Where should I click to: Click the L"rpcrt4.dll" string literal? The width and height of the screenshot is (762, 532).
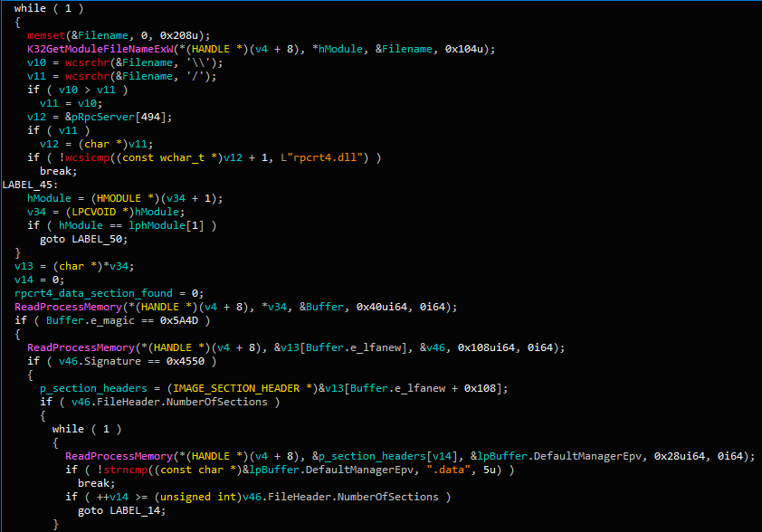(x=321, y=158)
